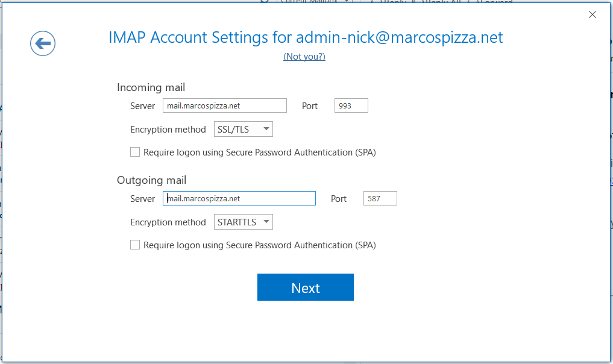Screen dimensions: 613x364
Task: Click the IMAP Account Settings title text
Action: 306,37
